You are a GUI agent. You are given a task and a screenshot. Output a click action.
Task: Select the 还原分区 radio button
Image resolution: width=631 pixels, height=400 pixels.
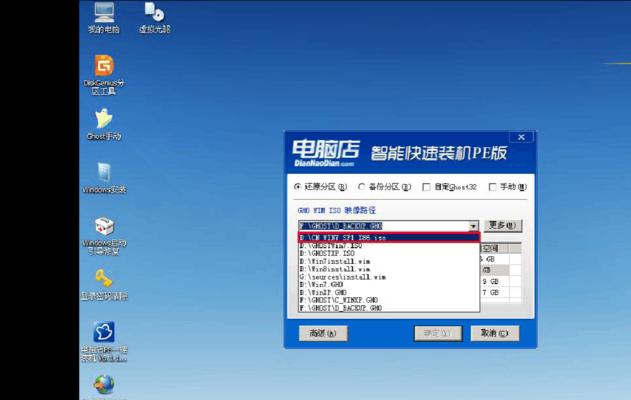click(298, 187)
